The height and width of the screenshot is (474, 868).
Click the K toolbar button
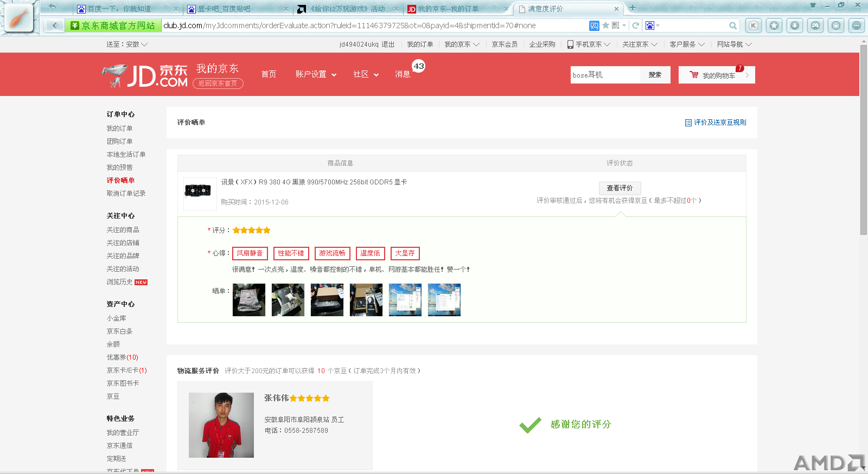point(753,25)
